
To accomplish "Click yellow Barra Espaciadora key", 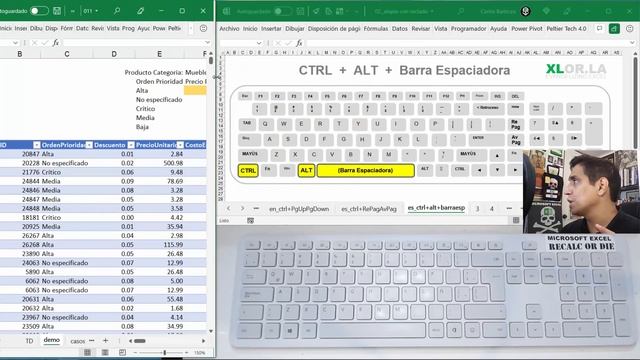I will 366,171.
